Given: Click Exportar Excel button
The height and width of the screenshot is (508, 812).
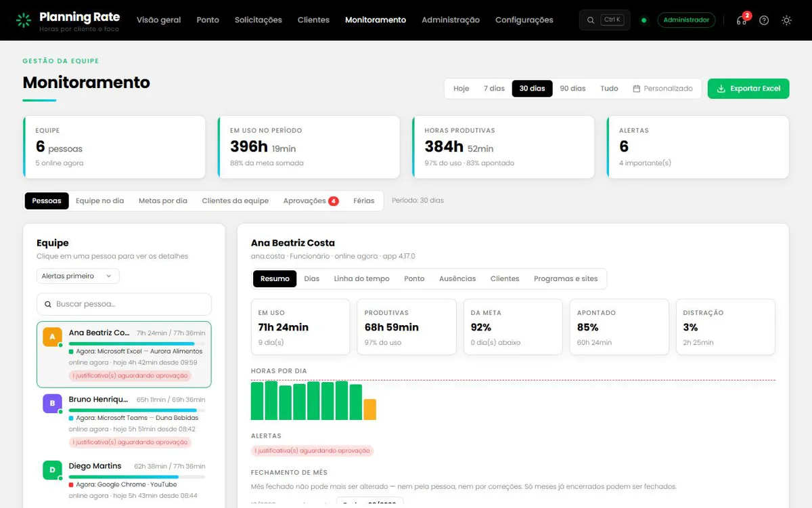Looking at the screenshot, I should pos(748,89).
